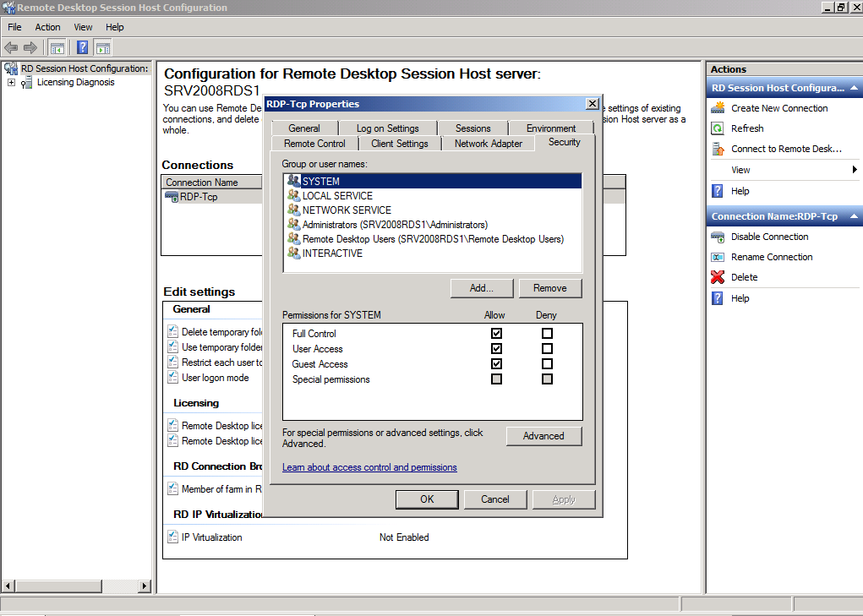863x616 pixels.
Task: Click the INTERACTIVE group icon
Action: coord(294,253)
